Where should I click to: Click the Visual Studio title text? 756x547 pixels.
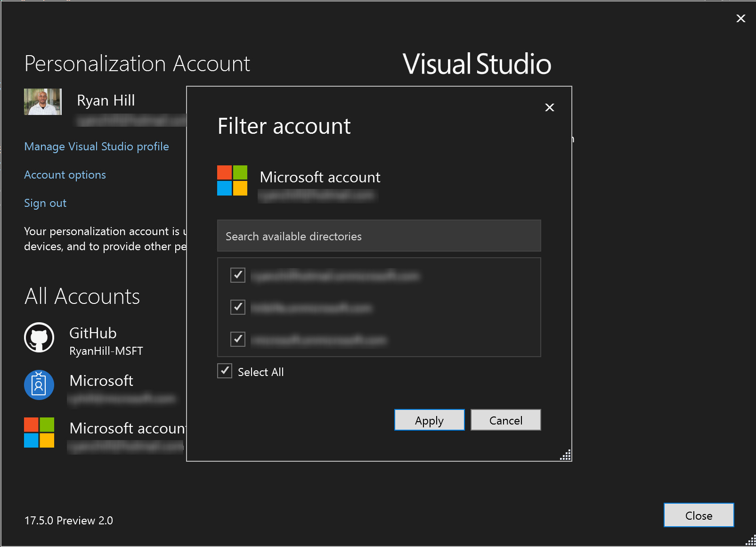(477, 64)
